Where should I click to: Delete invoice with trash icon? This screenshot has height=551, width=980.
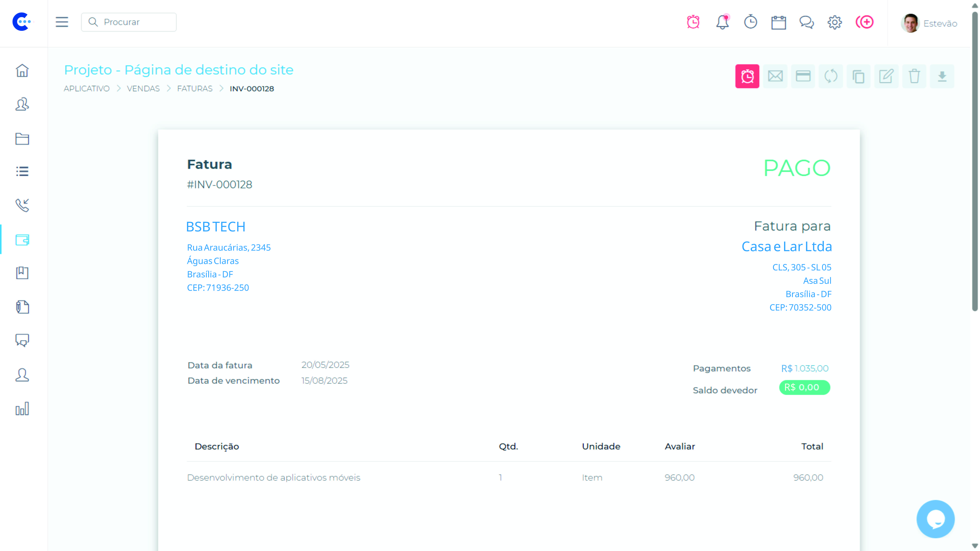click(914, 77)
